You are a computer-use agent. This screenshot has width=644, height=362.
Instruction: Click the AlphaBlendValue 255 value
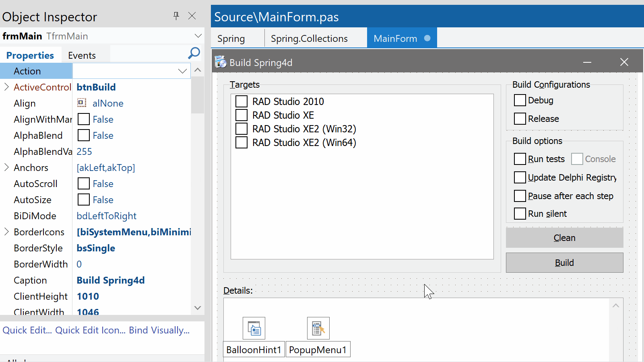84,151
